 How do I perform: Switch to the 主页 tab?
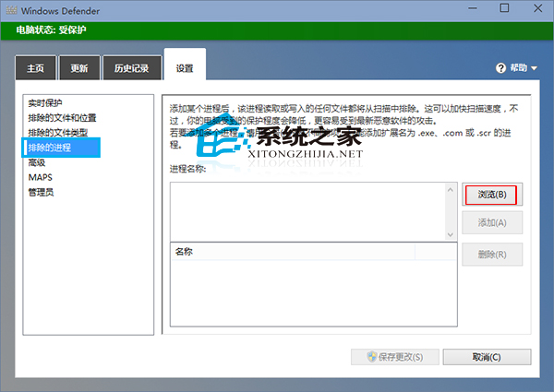click(x=36, y=68)
